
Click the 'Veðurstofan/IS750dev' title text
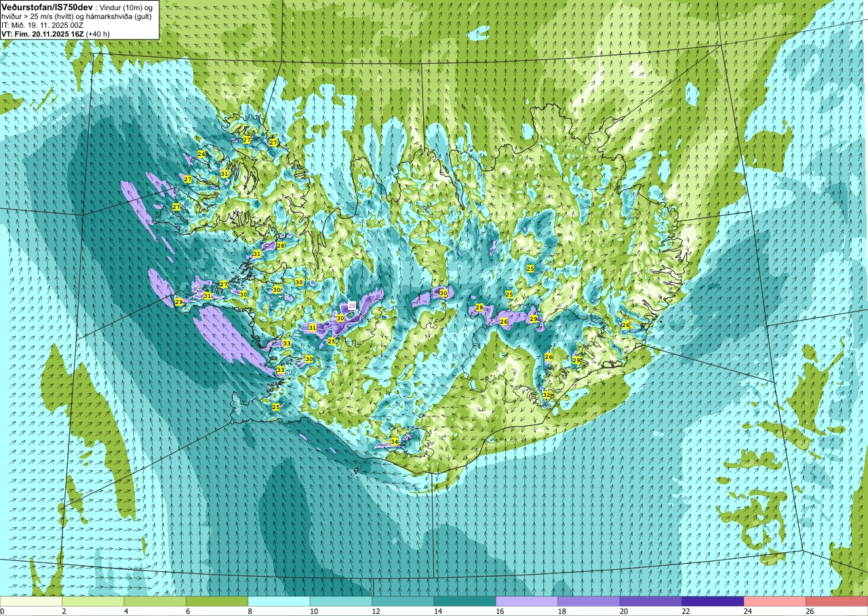tap(47, 6)
